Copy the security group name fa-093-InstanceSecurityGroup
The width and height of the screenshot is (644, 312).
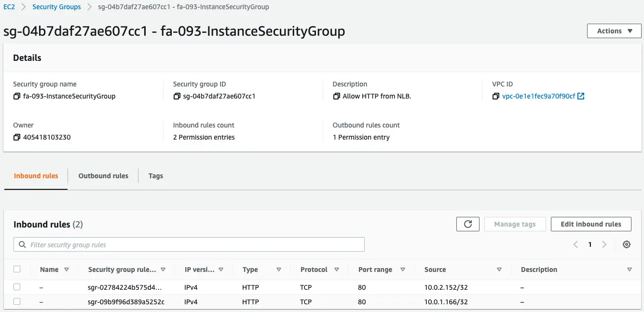[16, 96]
